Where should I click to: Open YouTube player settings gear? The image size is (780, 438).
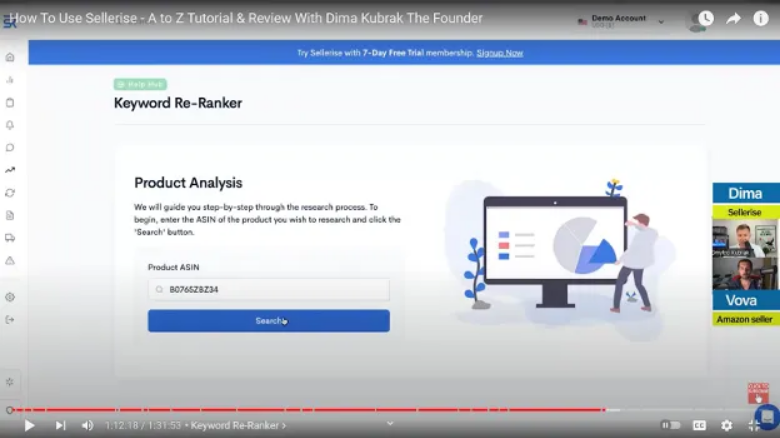[x=727, y=425]
